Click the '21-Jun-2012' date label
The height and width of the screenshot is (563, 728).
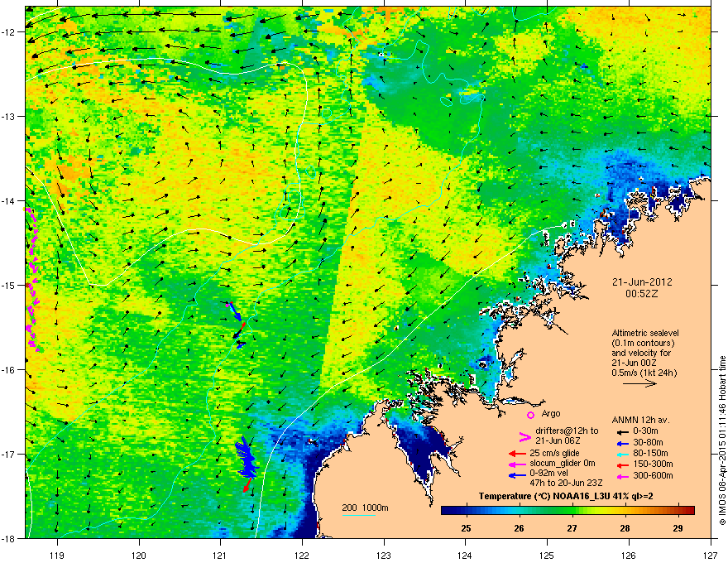pos(642,282)
